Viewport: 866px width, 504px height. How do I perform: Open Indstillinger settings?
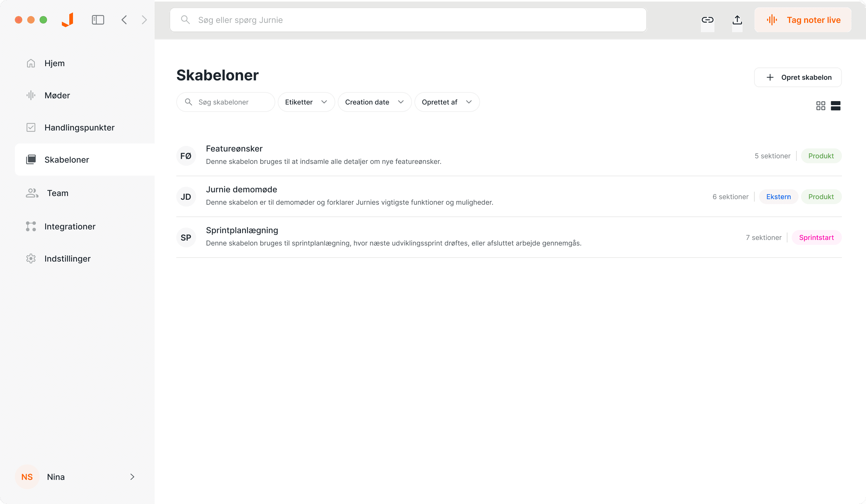[67, 258]
